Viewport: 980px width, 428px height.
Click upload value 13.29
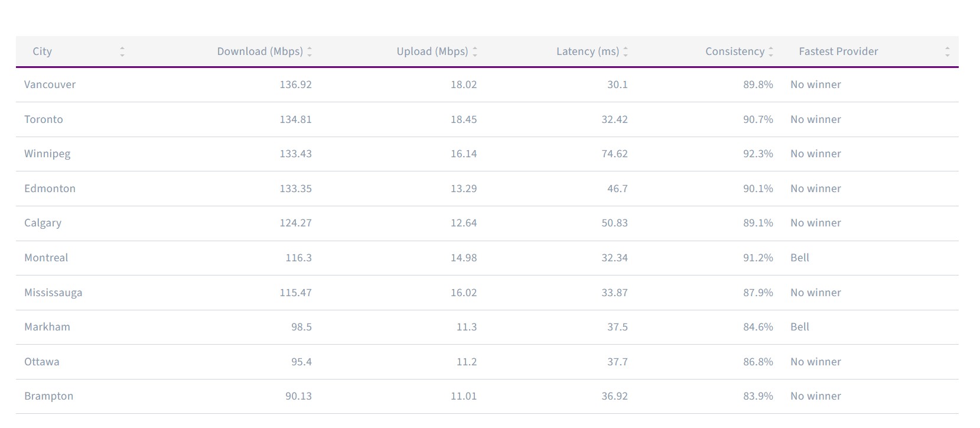point(464,189)
